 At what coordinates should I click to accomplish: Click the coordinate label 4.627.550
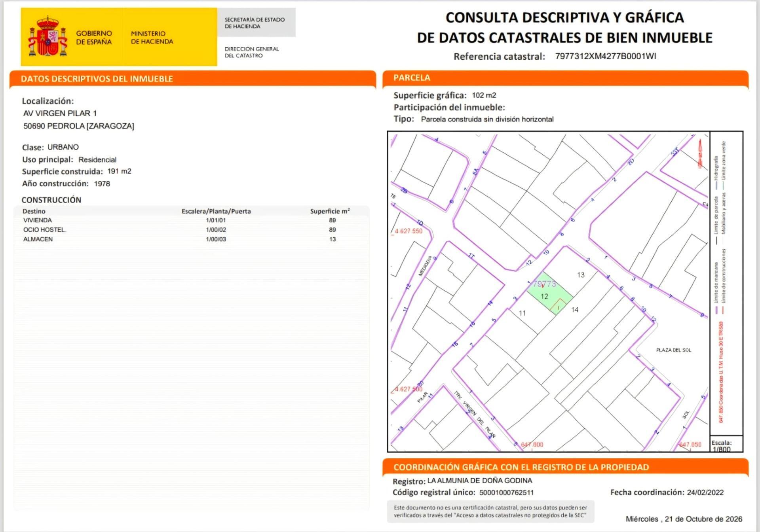(x=408, y=231)
